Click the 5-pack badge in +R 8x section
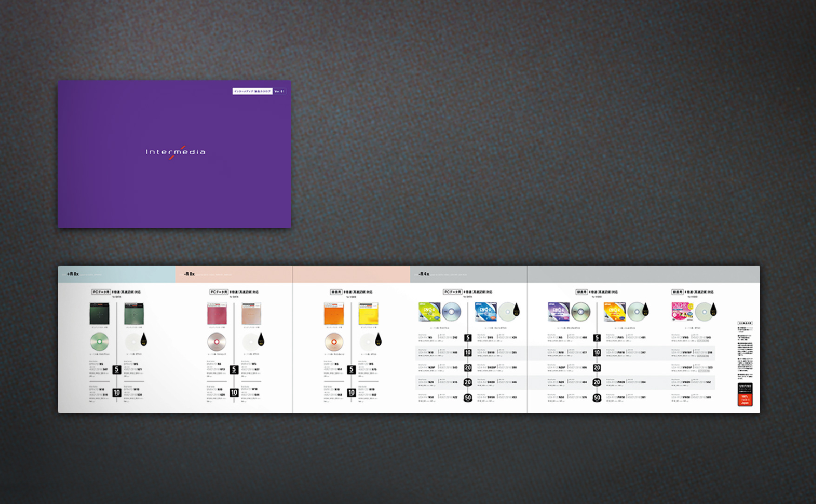The width and height of the screenshot is (816, 504). [117, 370]
